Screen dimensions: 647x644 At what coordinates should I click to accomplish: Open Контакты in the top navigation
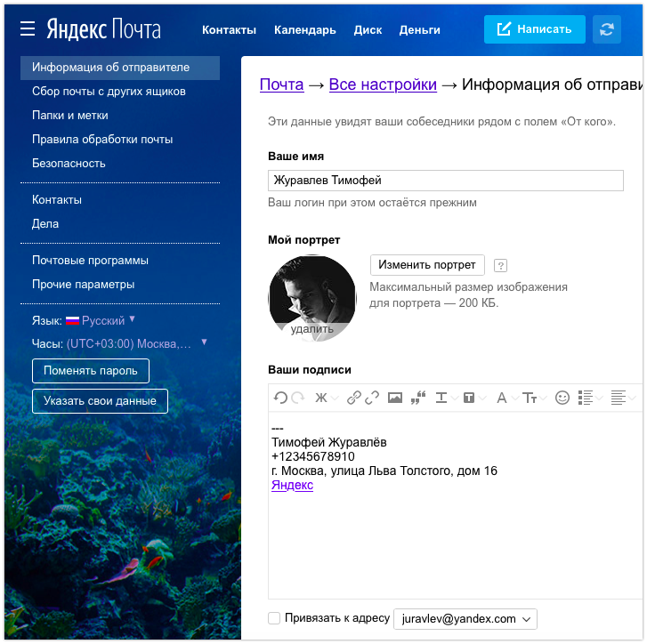click(x=229, y=29)
